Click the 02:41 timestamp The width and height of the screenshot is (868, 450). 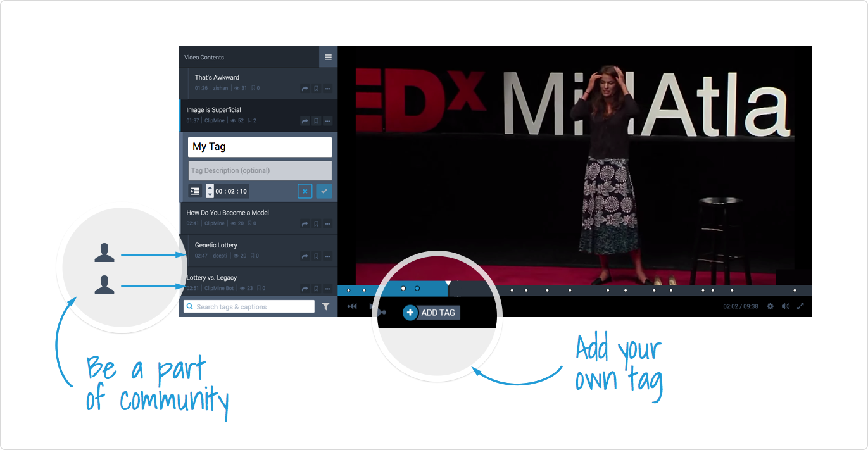[193, 223]
